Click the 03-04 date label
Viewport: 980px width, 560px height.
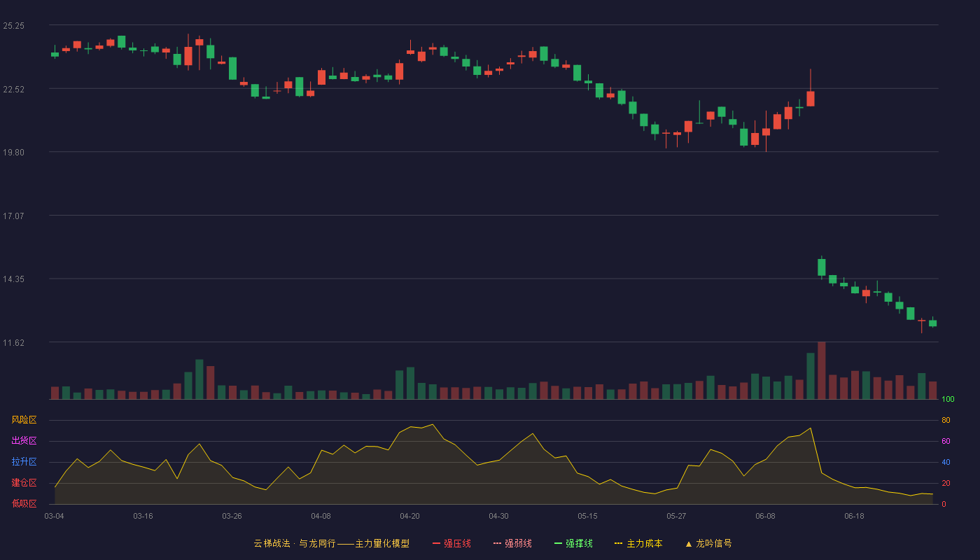pyautogui.click(x=54, y=516)
